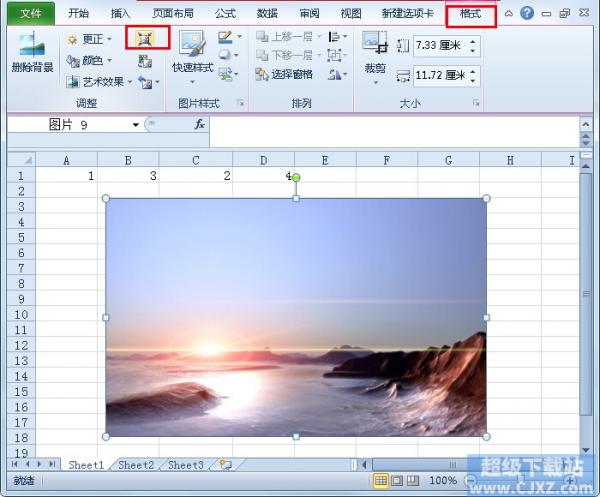Open the Name Box dropdown arrow

point(135,125)
